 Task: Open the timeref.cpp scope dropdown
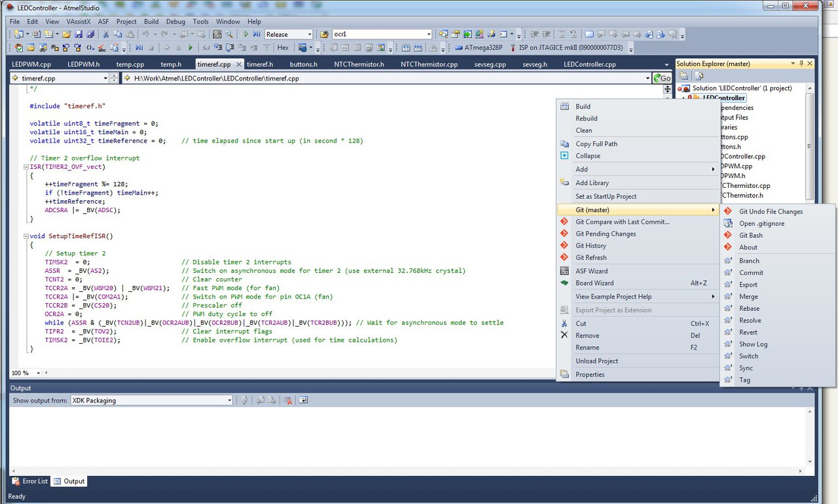105,78
